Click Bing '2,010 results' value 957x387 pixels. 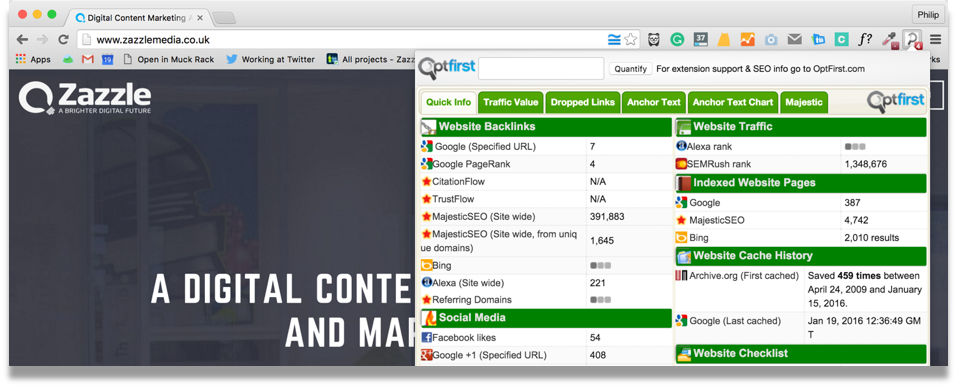point(872,237)
